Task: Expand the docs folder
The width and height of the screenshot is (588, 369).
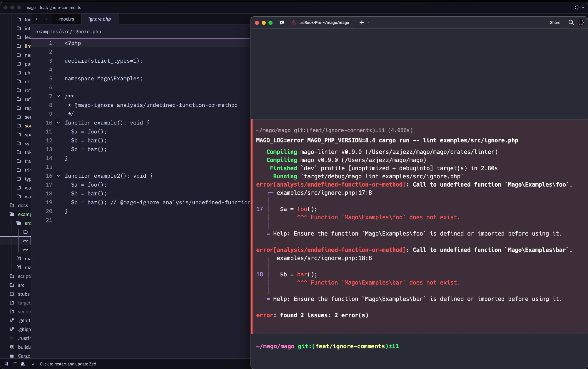Action: pyautogui.click(x=20, y=205)
